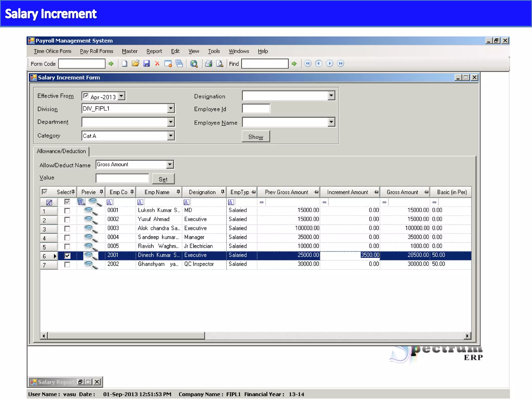This screenshot has width=532, height=399.
Task: Switch to the Allowance/Deduction tab
Action: [61, 151]
